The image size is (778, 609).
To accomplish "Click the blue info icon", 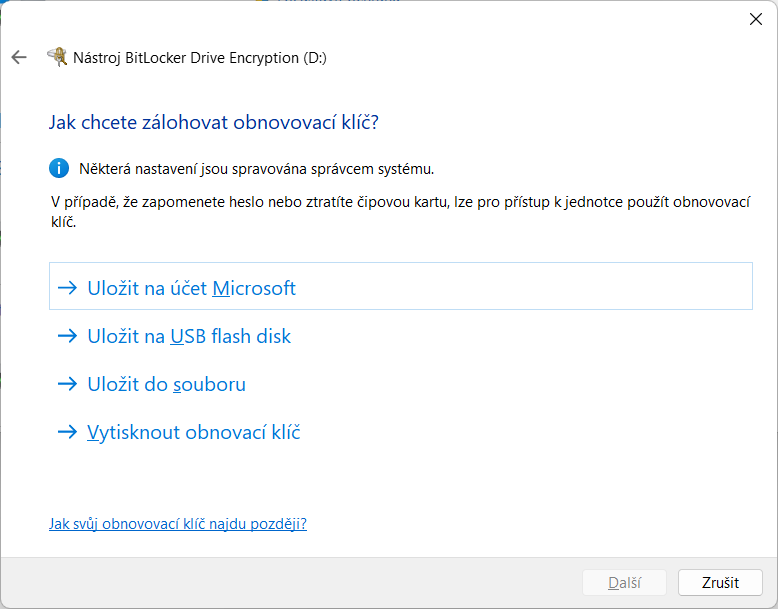I will click(59, 168).
